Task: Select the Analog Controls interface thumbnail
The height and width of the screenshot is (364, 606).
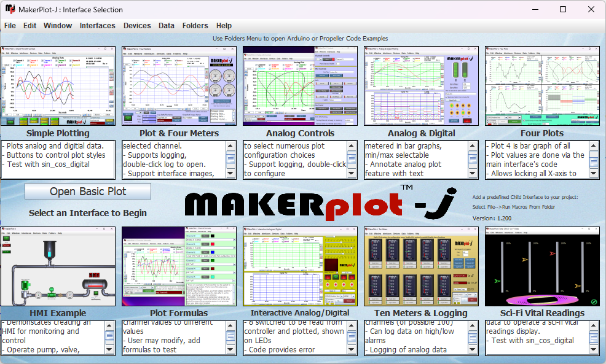Action: [x=301, y=86]
